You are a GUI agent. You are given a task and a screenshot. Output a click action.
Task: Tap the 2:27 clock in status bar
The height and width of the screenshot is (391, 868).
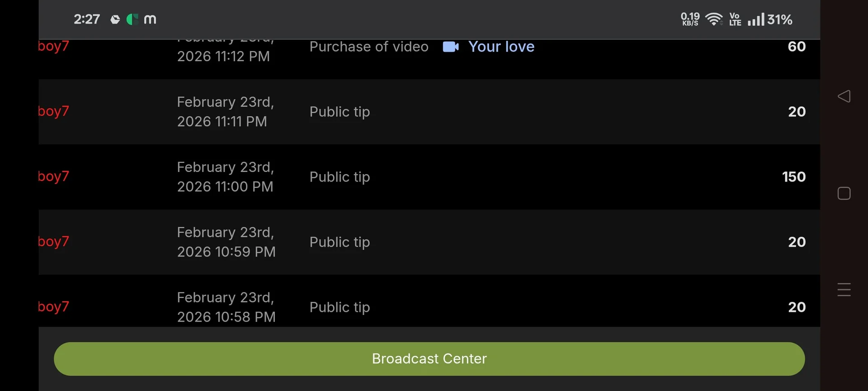point(87,19)
